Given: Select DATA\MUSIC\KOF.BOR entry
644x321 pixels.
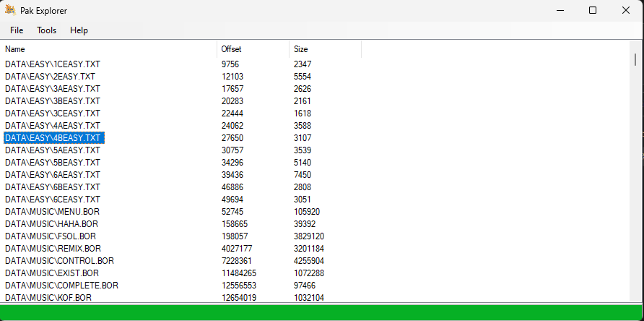Looking at the screenshot, I should pos(48,298).
